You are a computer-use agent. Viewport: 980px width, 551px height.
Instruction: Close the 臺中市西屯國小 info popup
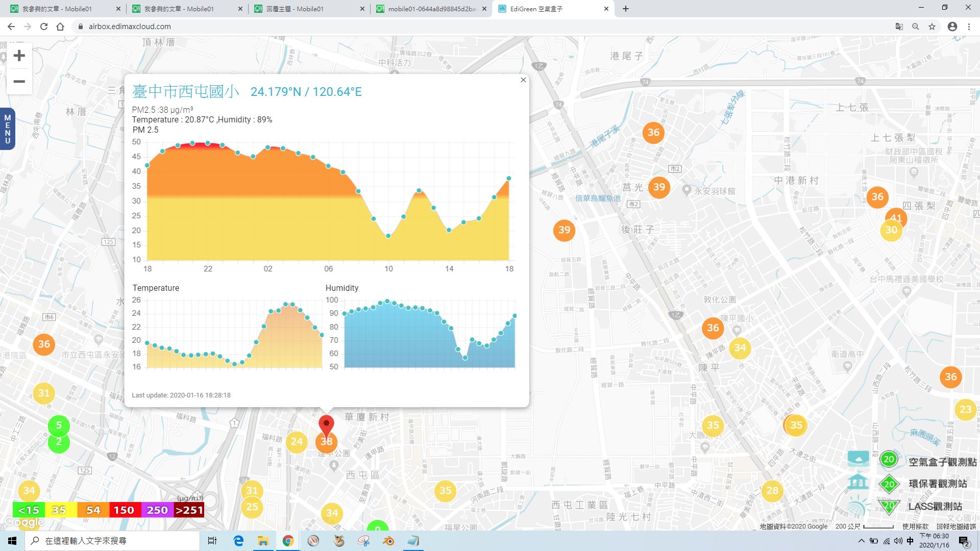[x=523, y=80]
